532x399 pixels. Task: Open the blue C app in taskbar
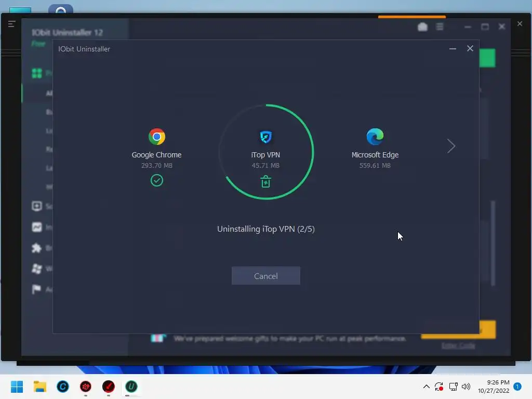(63, 387)
